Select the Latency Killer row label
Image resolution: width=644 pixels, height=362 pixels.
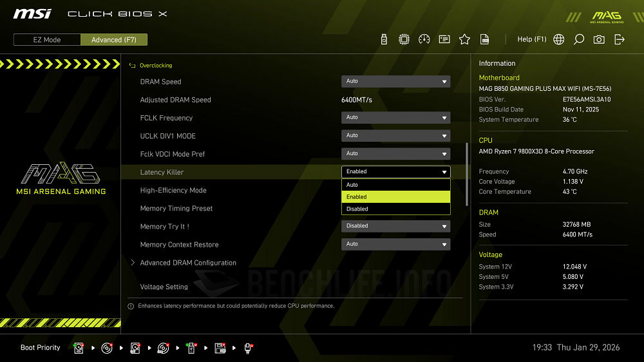coord(162,172)
